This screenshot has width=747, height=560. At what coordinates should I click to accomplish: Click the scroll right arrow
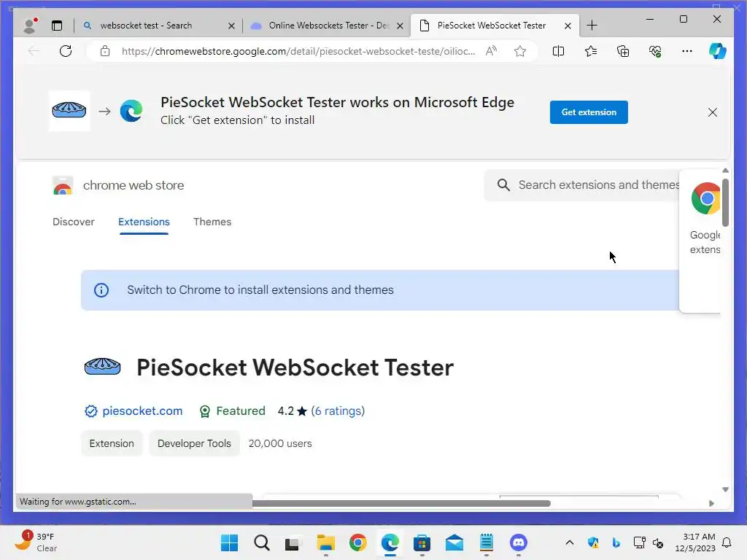[711, 503]
